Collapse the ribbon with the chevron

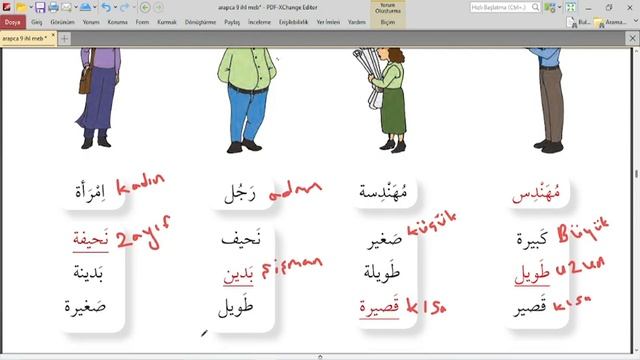[x=636, y=20]
